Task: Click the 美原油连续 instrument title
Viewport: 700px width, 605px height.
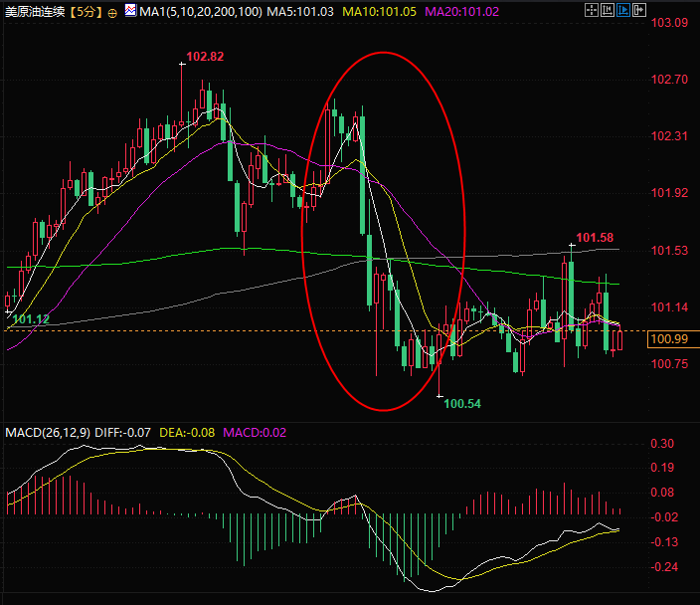Action: [35, 12]
